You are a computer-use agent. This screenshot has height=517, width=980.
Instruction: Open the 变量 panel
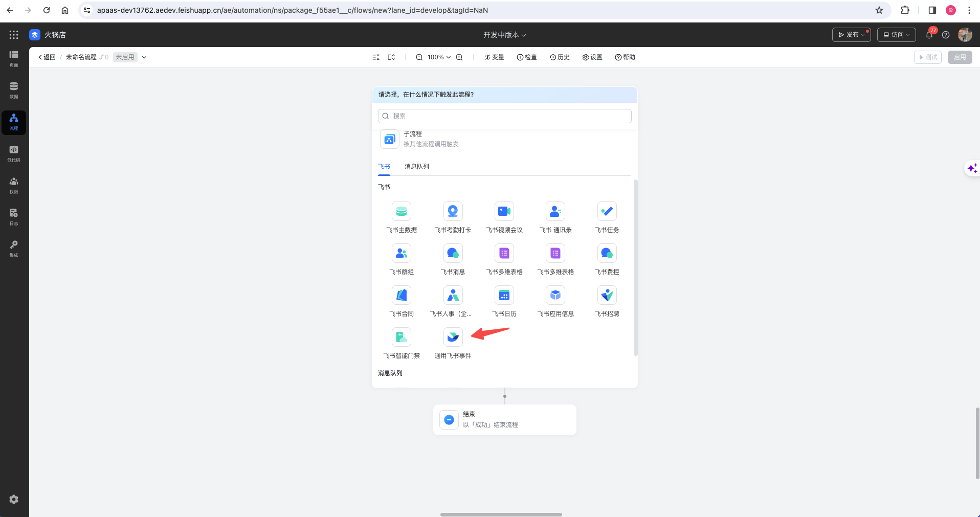coord(494,57)
